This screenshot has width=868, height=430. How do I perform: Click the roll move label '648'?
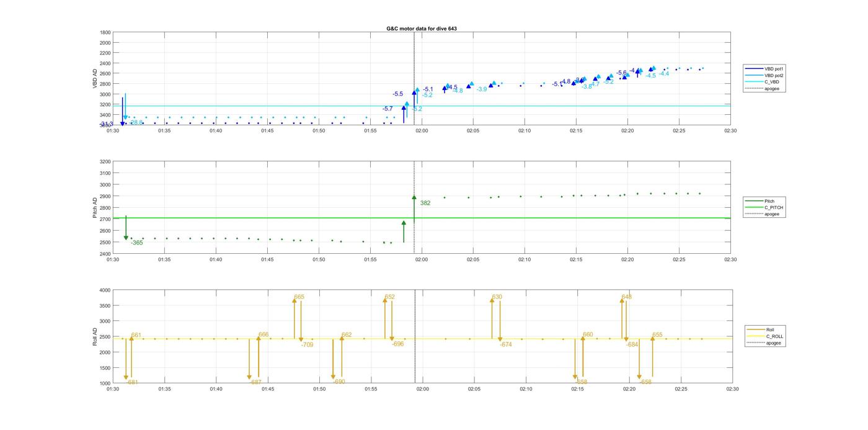point(626,297)
